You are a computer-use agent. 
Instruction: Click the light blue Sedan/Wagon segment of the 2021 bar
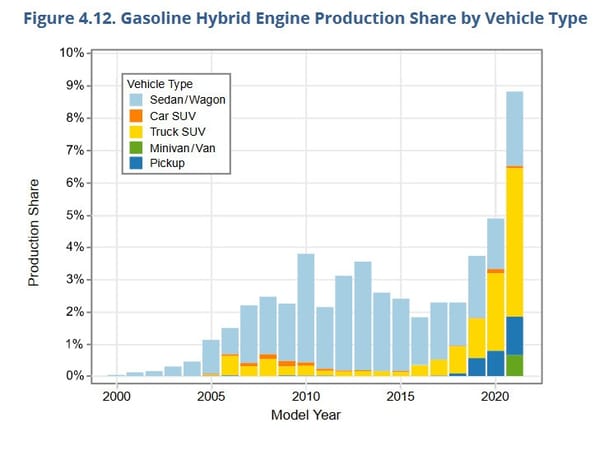(x=514, y=129)
